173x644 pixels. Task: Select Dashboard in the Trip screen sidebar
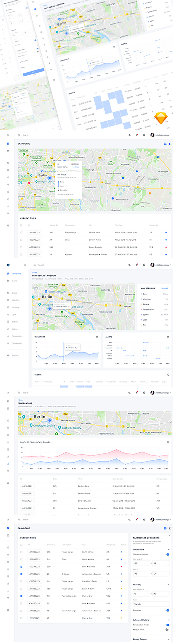click(x=16, y=273)
